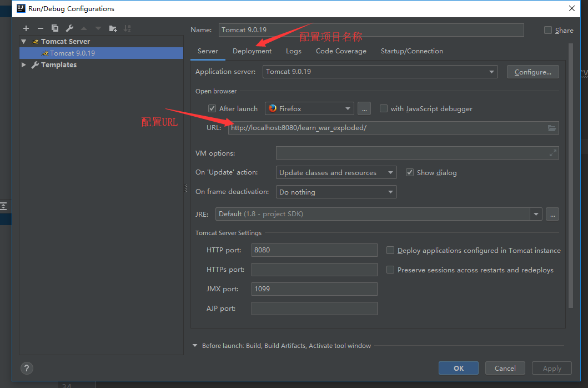Image resolution: width=588 pixels, height=388 pixels.
Task: Enable with JavaScript debugger
Action: point(383,108)
